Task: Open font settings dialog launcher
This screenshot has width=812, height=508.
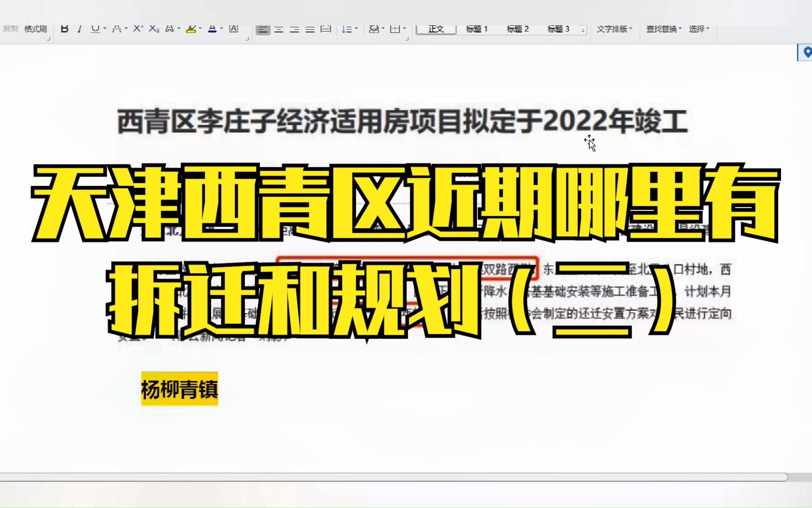Action: click(247, 39)
